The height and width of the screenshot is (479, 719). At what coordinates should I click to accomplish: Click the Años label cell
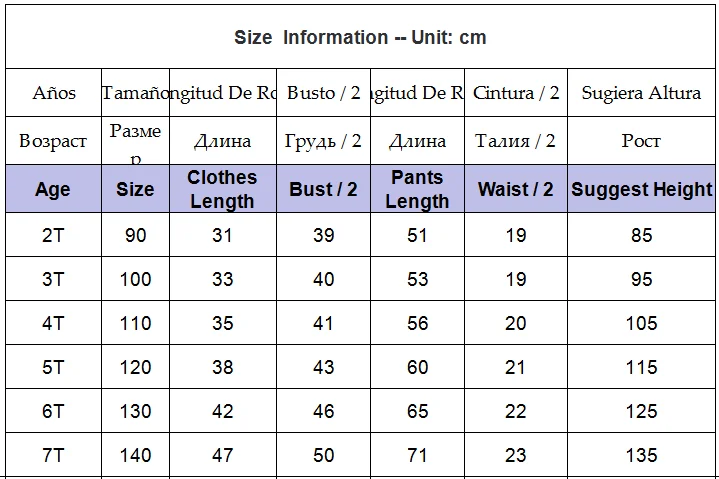tap(53, 93)
